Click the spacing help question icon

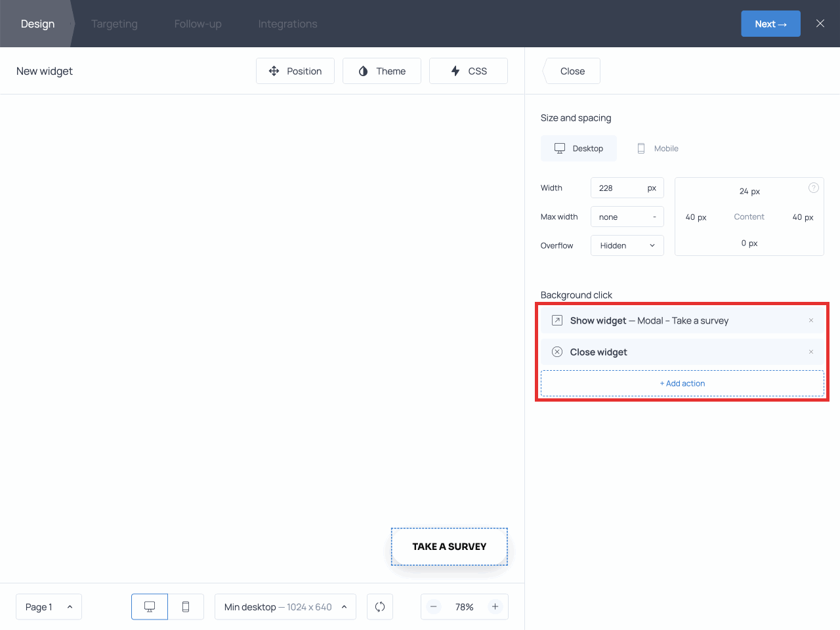[x=813, y=188]
